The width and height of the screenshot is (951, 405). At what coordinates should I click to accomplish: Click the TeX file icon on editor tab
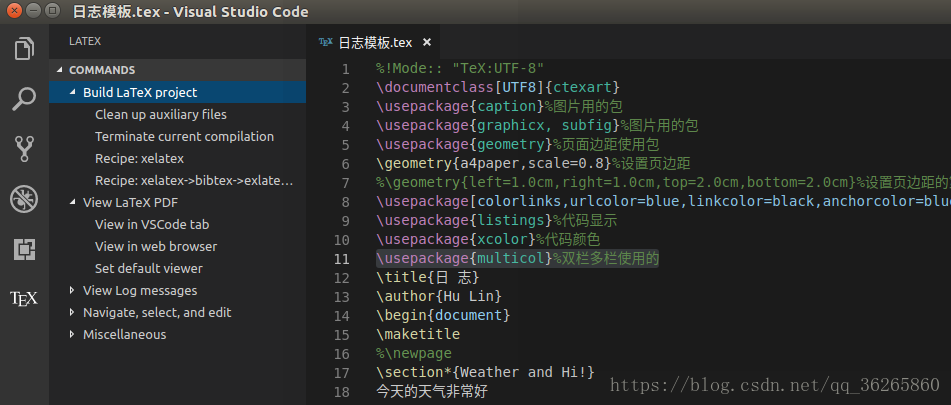pos(326,42)
